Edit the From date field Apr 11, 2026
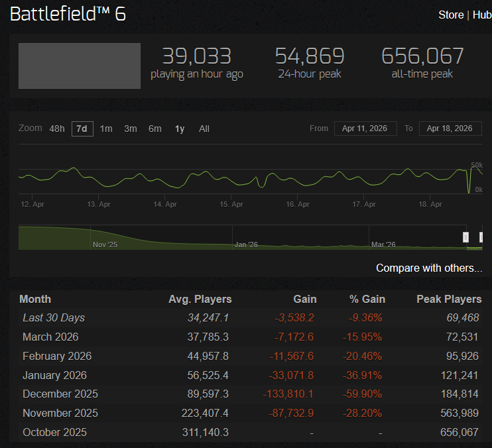492x448 pixels. coord(365,129)
